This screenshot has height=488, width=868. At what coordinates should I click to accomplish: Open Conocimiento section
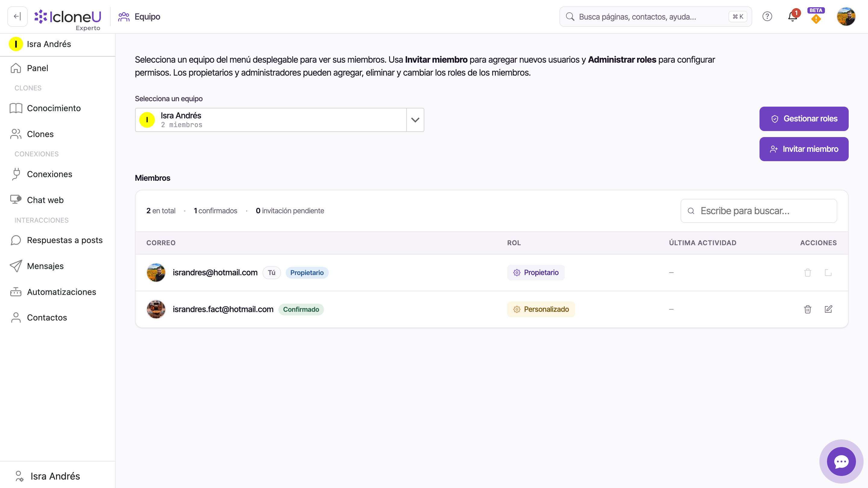pyautogui.click(x=58, y=108)
